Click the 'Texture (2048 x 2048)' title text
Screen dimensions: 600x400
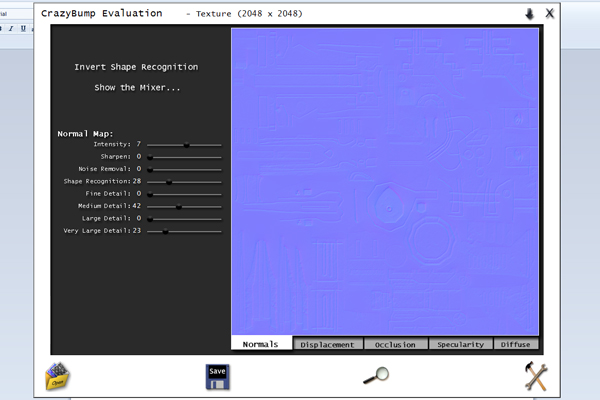click(x=249, y=14)
